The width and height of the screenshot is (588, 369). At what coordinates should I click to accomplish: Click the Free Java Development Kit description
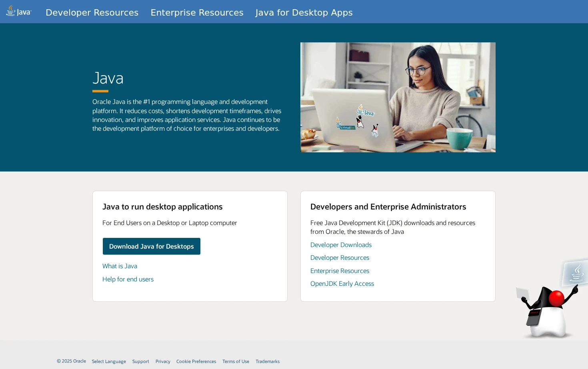pyautogui.click(x=393, y=227)
